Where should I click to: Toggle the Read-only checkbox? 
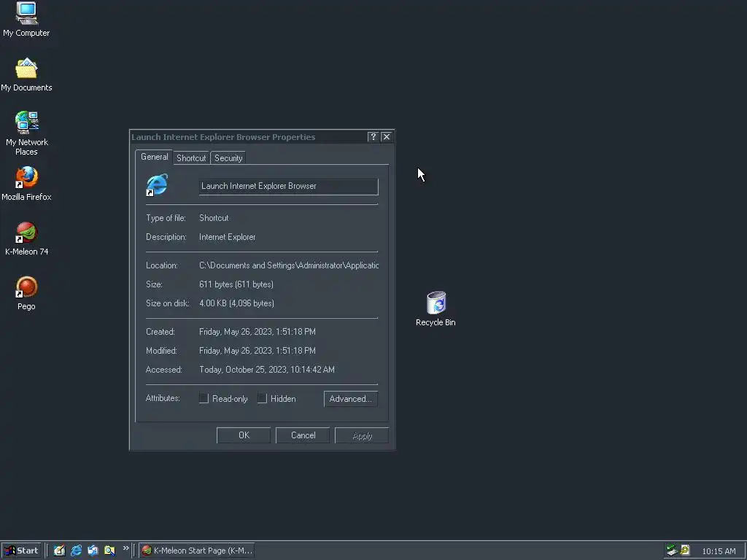(x=204, y=399)
